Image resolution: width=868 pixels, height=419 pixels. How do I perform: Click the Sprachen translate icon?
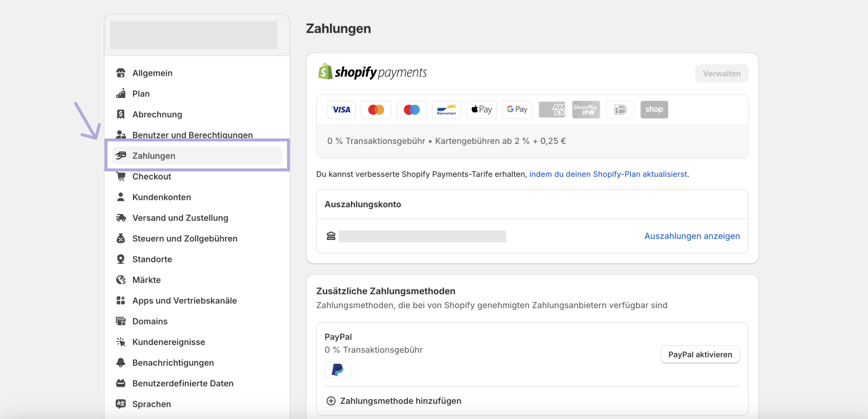[121, 404]
